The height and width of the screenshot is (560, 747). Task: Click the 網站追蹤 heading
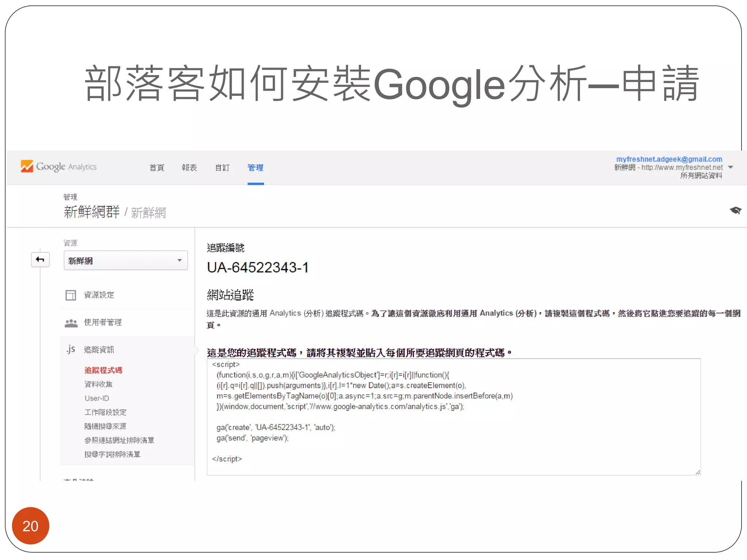(230, 295)
